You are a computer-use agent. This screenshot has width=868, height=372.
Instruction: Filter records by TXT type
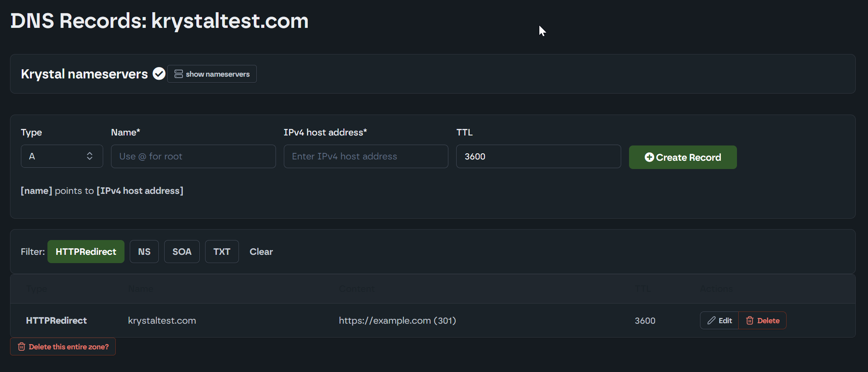[x=222, y=252]
